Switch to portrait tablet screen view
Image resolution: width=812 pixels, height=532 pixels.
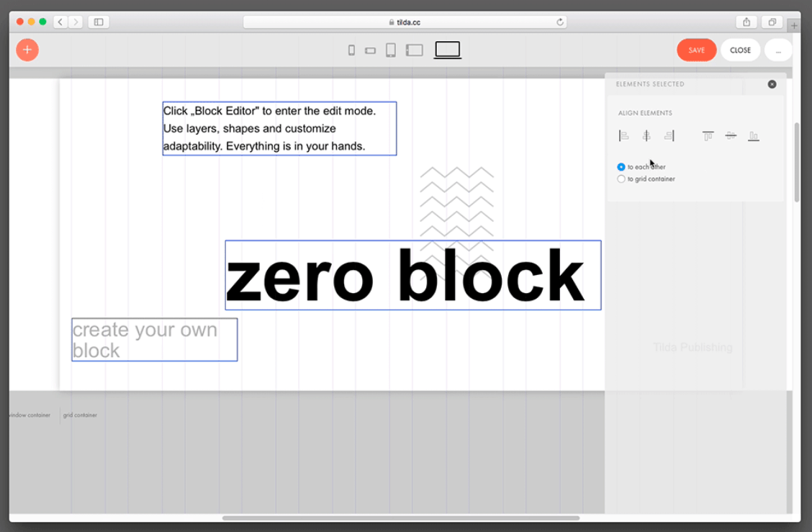391,50
